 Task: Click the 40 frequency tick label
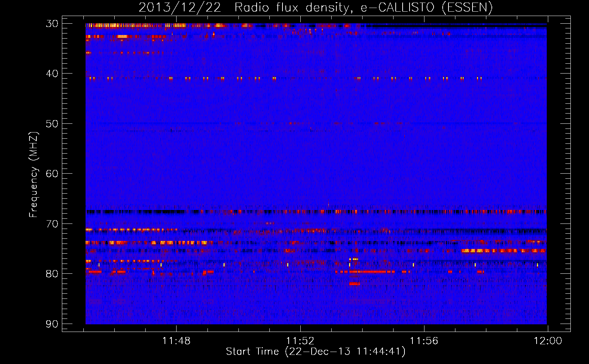click(x=52, y=74)
